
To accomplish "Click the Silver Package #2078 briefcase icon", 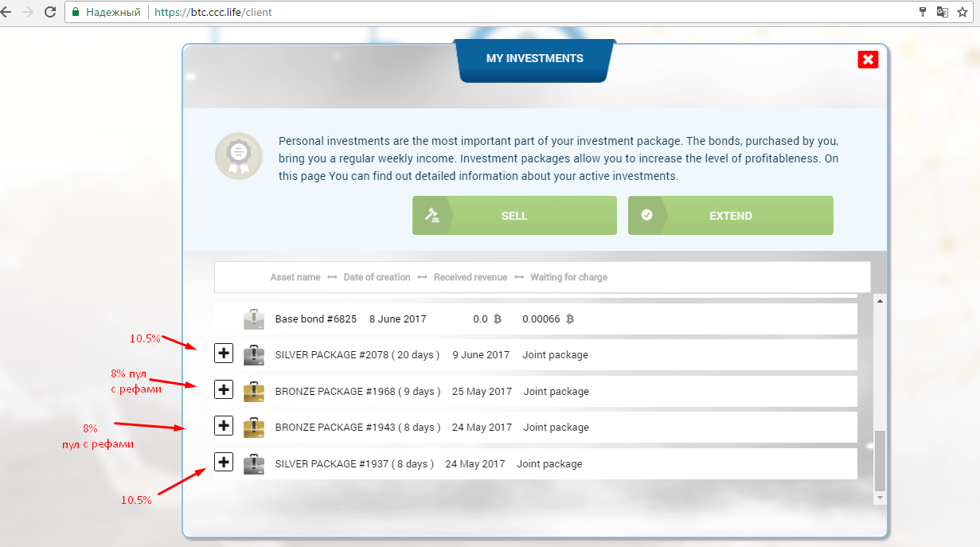I will pyautogui.click(x=254, y=354).
